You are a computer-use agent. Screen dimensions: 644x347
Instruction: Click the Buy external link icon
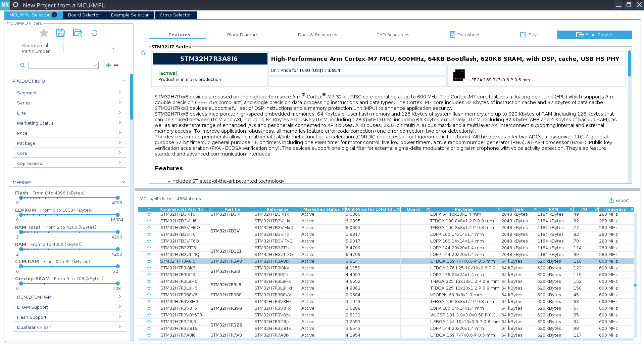click(x=523, y=35)
